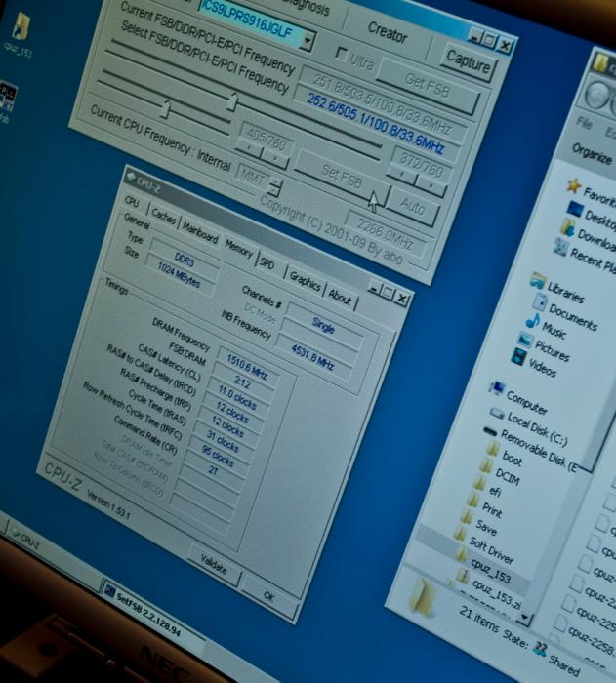Switch to the SPD tab in CPU-Z

point(267,262)
